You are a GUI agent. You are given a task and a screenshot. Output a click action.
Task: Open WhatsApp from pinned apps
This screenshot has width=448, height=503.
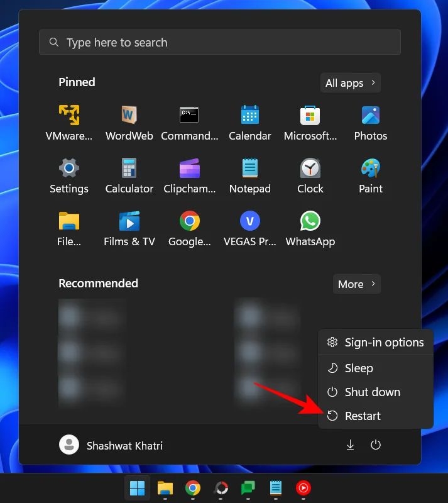(x=310, y=229)
